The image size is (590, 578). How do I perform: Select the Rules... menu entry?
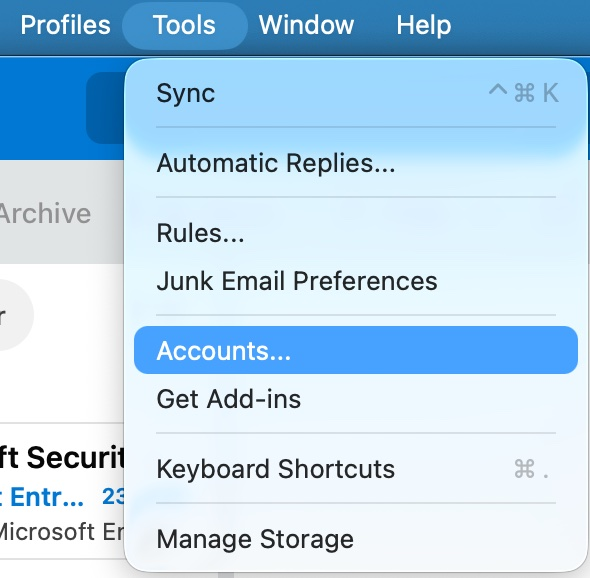[356, 233]
